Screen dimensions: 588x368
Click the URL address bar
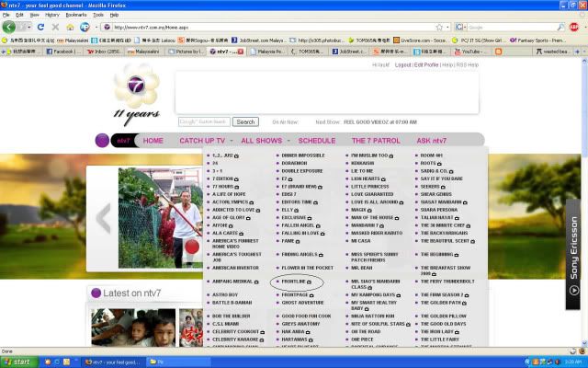pos(274,28)
